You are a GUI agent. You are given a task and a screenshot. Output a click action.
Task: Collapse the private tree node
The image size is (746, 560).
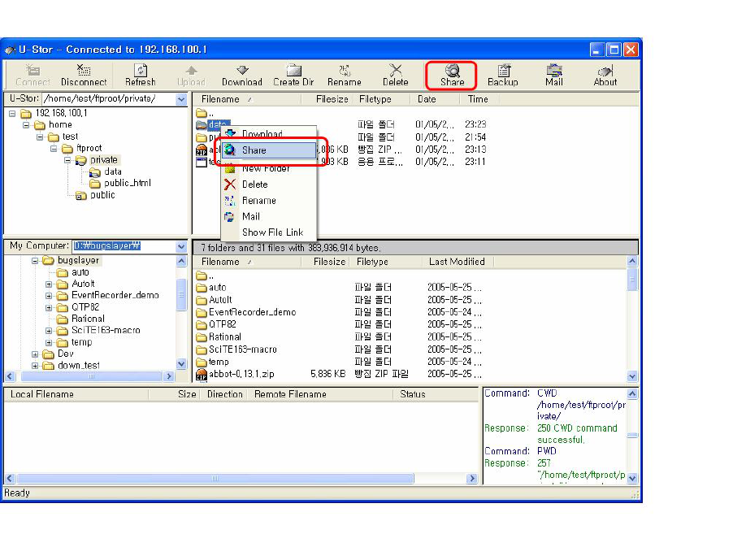point(67,160)
